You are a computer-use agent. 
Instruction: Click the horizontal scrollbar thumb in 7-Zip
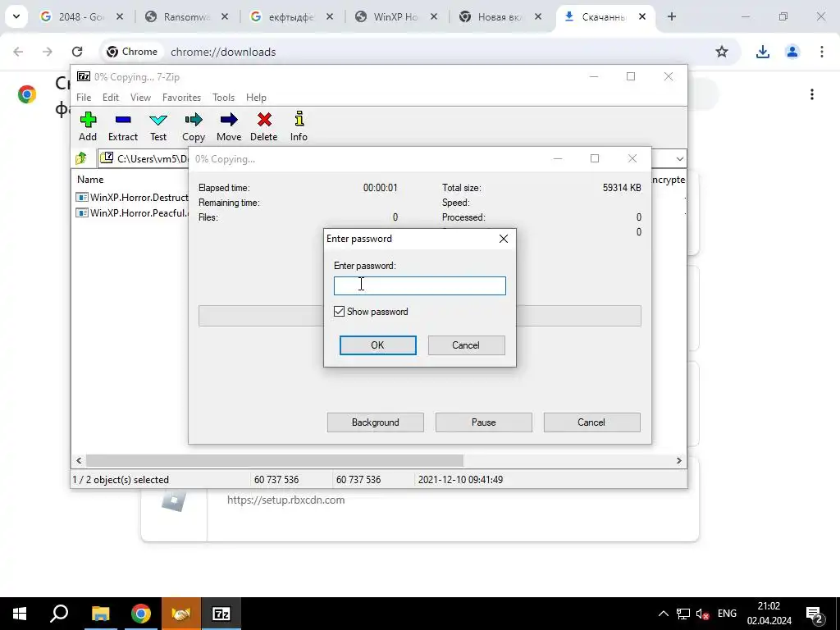(x=274, y=460)
